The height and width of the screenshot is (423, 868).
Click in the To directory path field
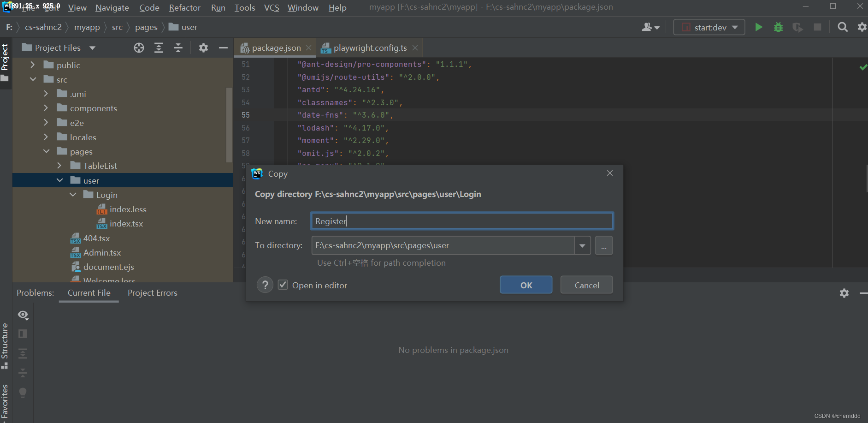pos(443,245)
